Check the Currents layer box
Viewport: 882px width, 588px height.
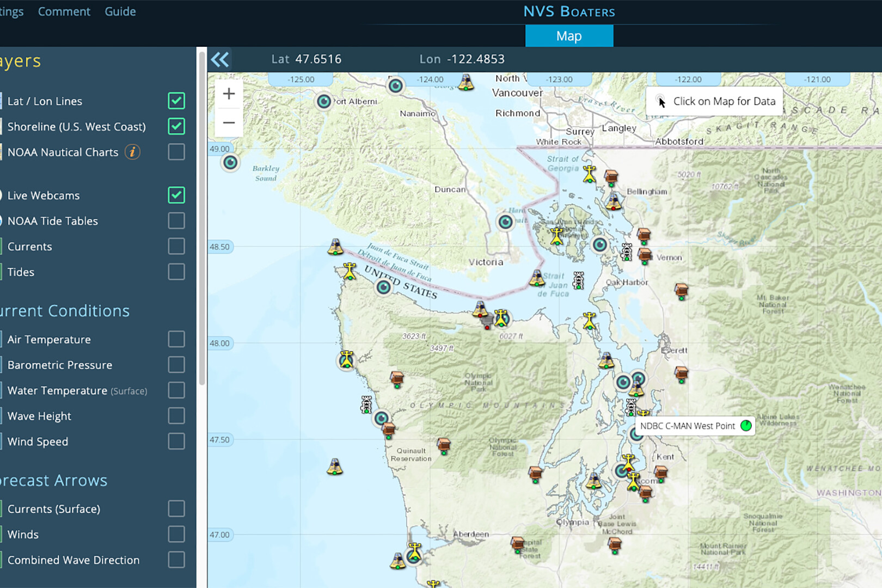[176, 246]
